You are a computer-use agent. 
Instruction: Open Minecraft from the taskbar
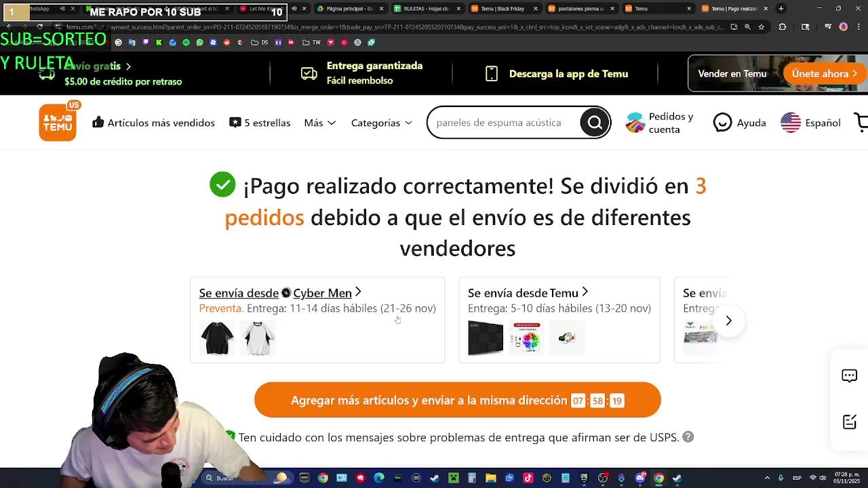453,479
